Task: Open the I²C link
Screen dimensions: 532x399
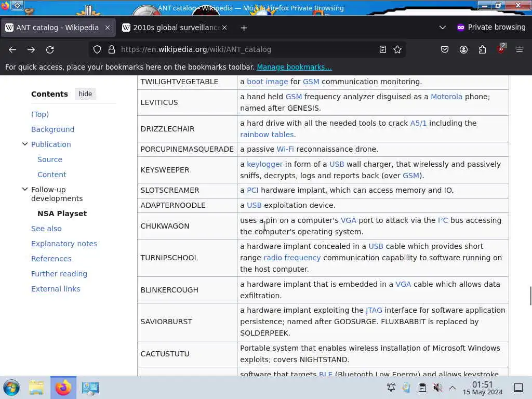Action: click(x=443, y=220)
